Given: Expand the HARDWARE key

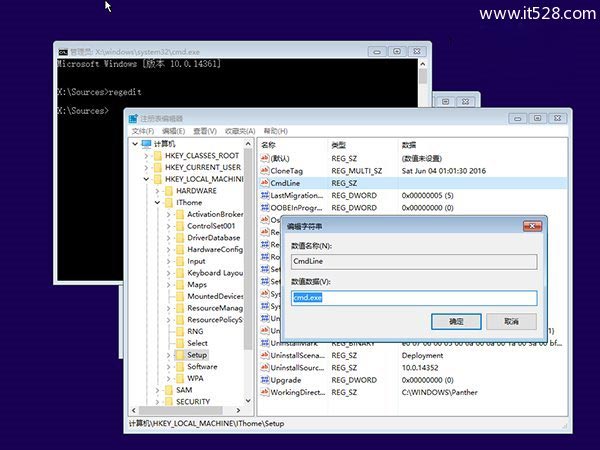Looking at the screenshot, I should click(x=157, y=191).
